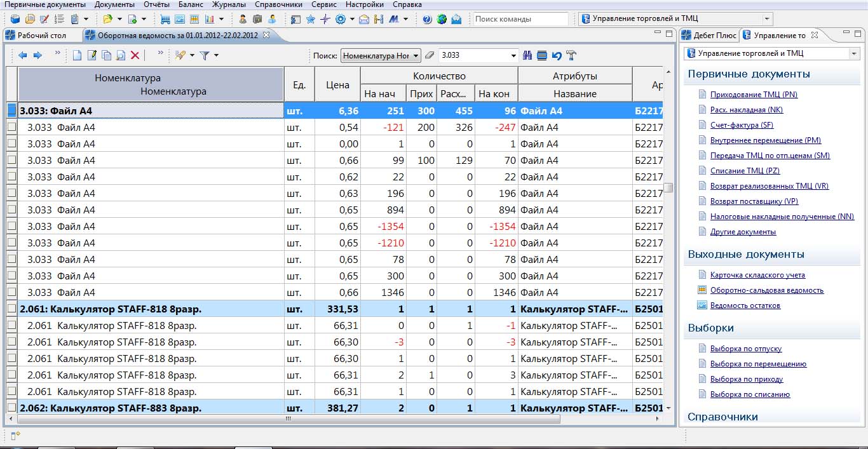Clear search with the eraser icon
Viewport: 868px width, 449px height.
tap(429, 55)
